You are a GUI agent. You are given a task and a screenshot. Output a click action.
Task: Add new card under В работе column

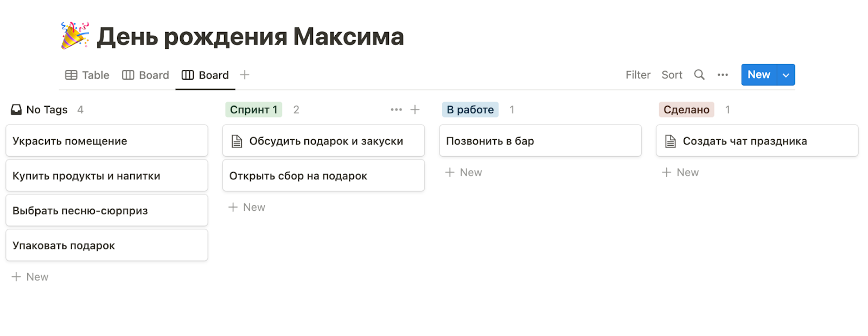tap(464, 172)
